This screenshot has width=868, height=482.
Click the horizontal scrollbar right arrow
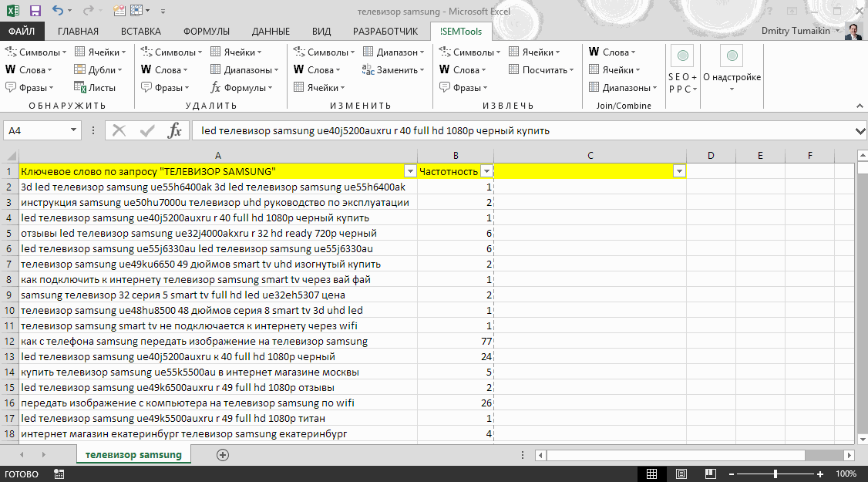pyautogui.click(x=849, y=455)
